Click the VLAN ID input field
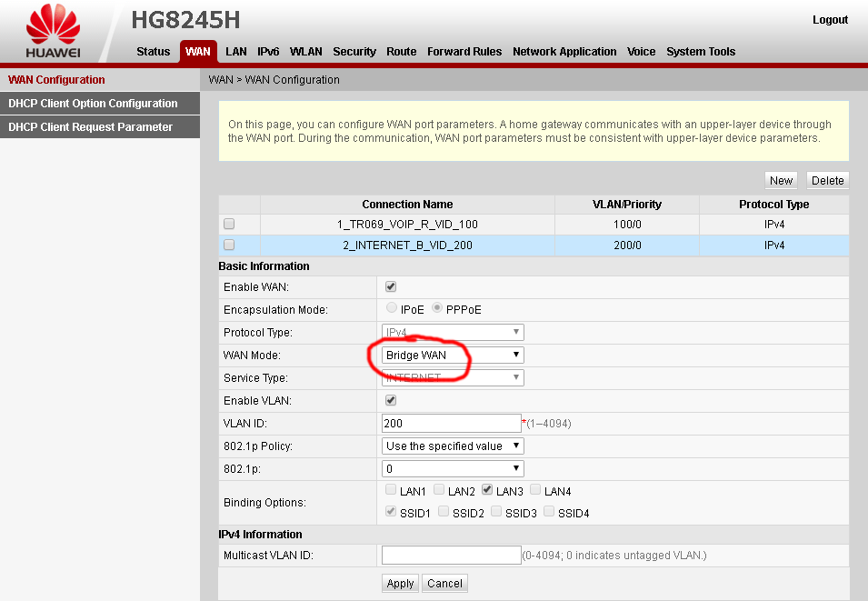Screen dimensions: 868x601 [451, 423]
